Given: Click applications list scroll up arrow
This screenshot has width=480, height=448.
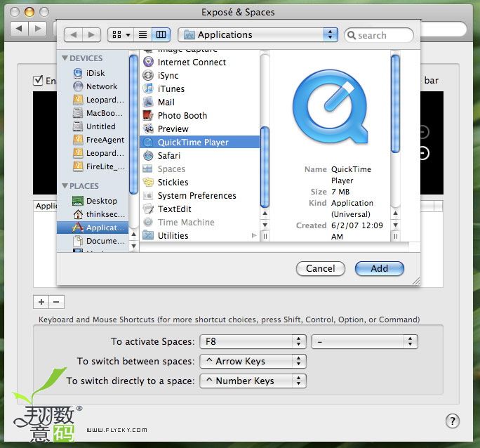Looking at the screenshot, I should click(x=265, y=213).
